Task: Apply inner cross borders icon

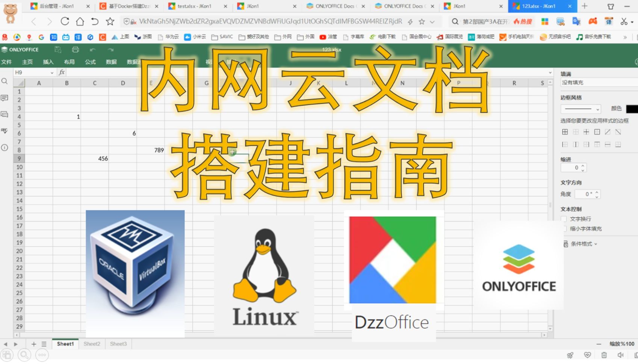Action: 586,132
